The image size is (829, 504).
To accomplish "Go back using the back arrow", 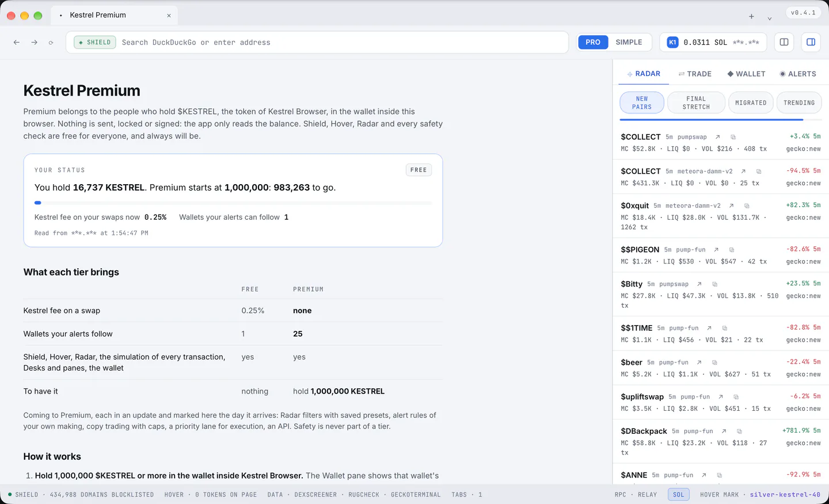I will point(17,43).
